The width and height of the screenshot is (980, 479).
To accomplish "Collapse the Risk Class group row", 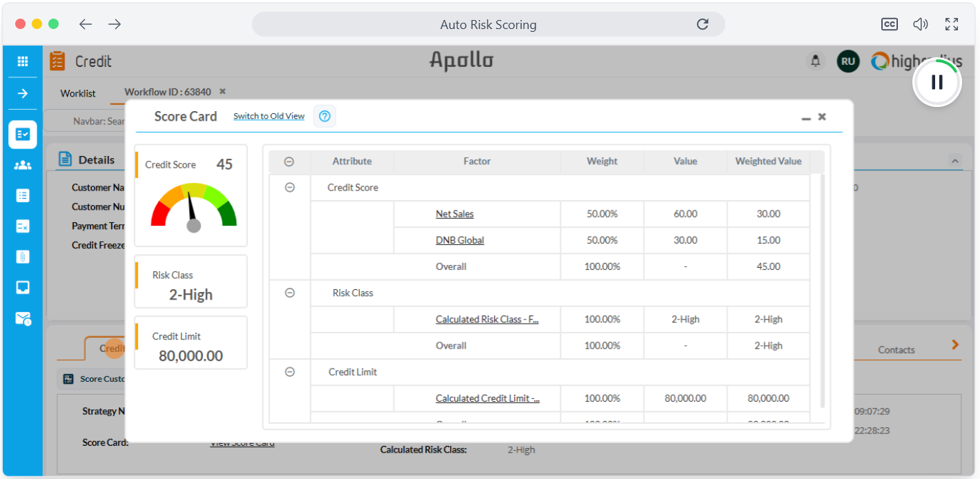I will click(290, 293).
